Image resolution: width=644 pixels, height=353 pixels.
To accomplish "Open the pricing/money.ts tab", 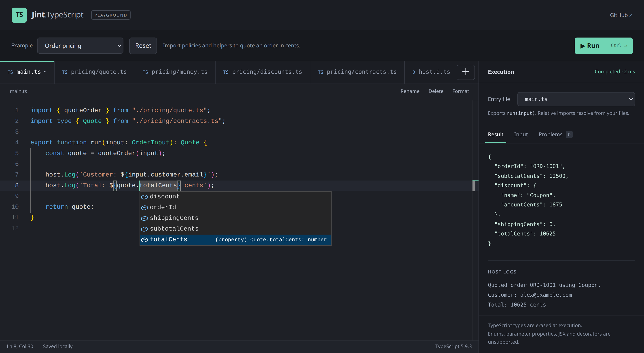I will pos(175,72).
